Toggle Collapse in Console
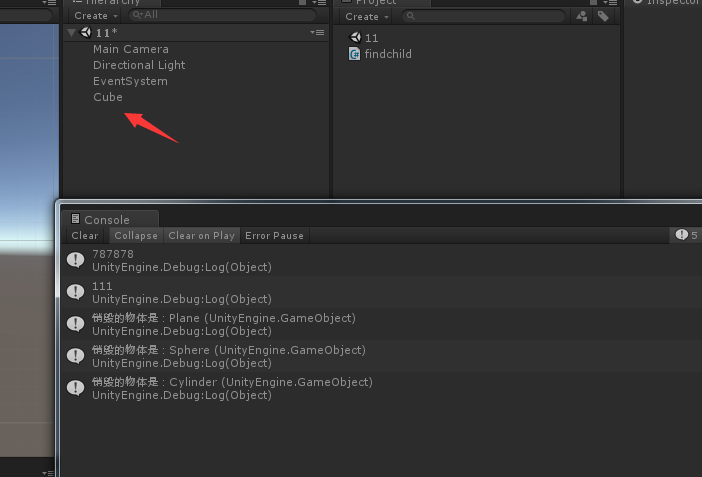 [136, 236]
